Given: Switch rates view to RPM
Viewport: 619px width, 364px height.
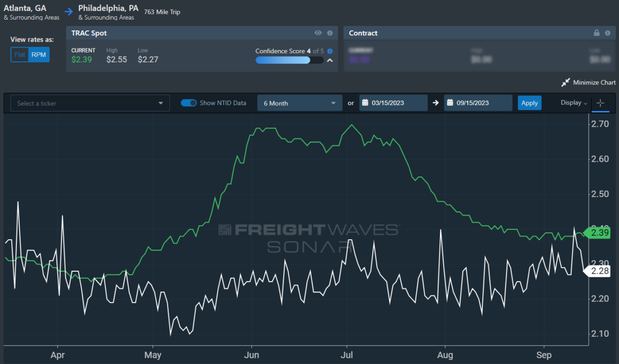Looking at the screenshot, I should click(x=39, y=55).
